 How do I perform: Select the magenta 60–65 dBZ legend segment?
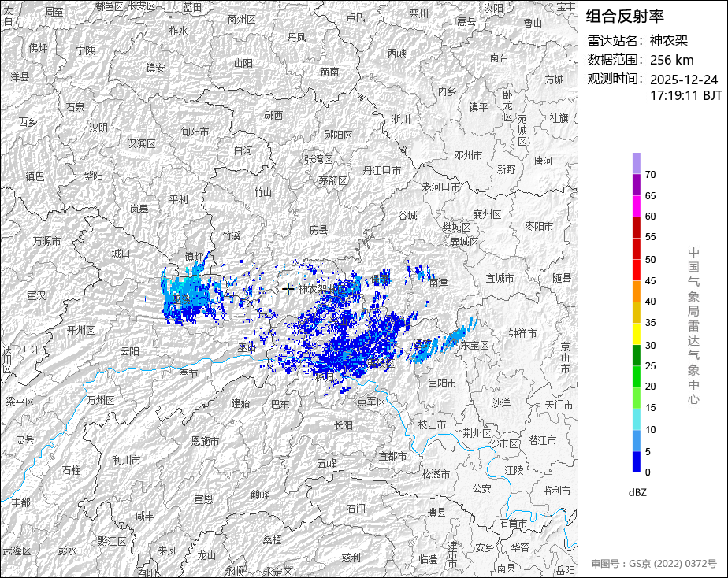point(637,206)
